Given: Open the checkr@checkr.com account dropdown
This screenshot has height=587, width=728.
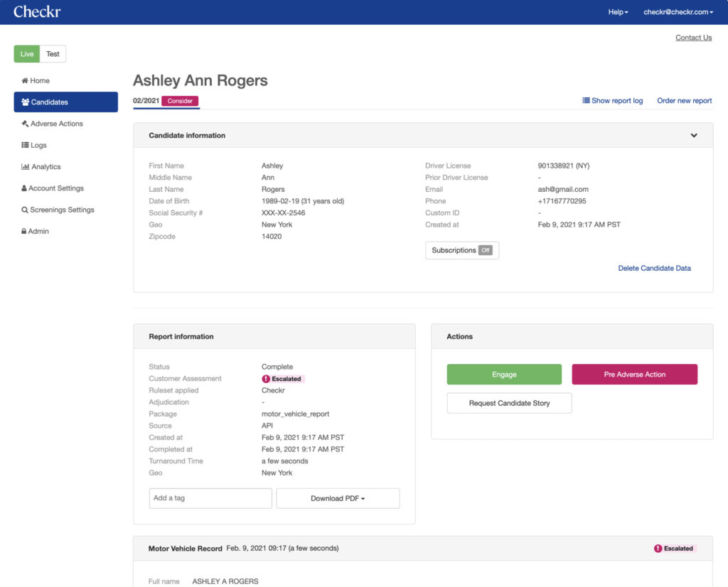Looking at the screenshot, I should (678, 12).
